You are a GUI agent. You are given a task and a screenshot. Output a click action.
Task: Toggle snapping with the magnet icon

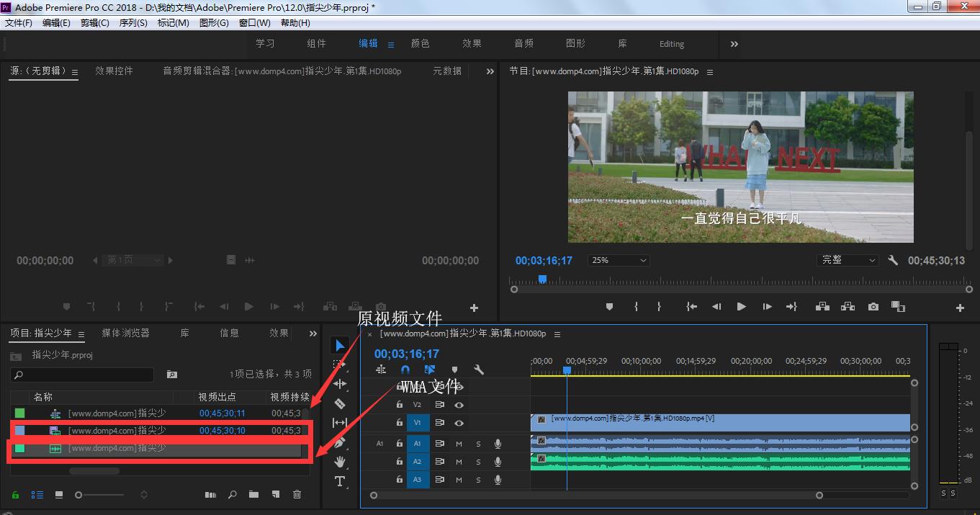405,370
